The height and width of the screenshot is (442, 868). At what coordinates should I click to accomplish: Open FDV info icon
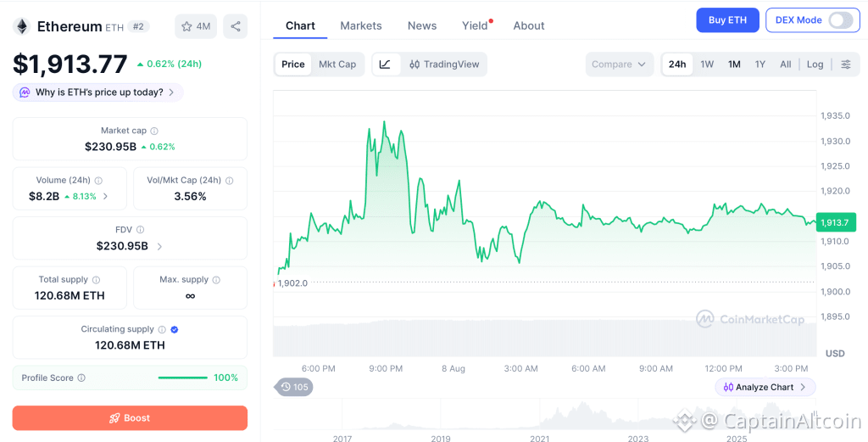[141, 230]
